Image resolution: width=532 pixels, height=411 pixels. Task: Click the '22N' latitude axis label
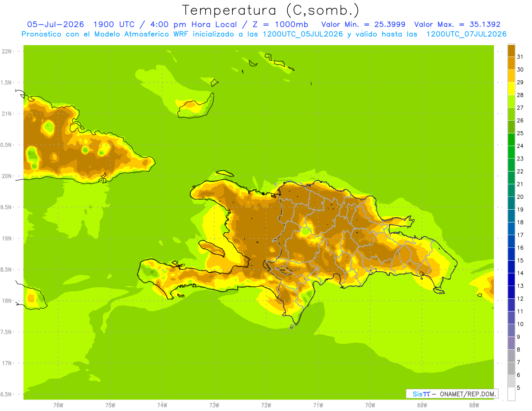7,51
